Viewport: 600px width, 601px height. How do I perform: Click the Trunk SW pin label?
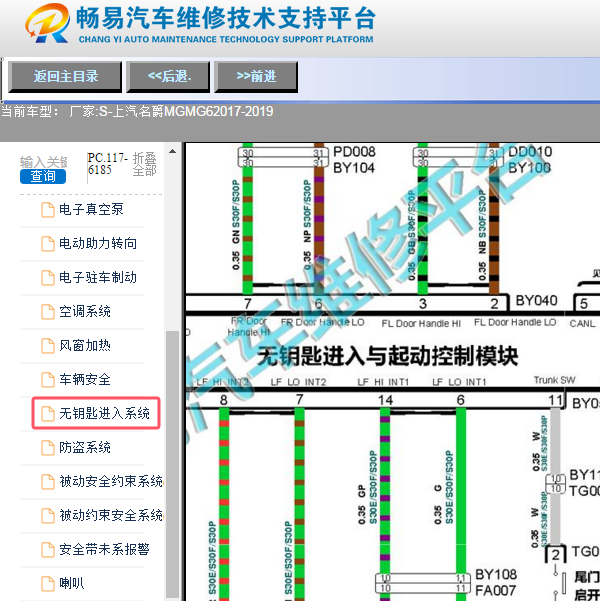tap(554, 380)
